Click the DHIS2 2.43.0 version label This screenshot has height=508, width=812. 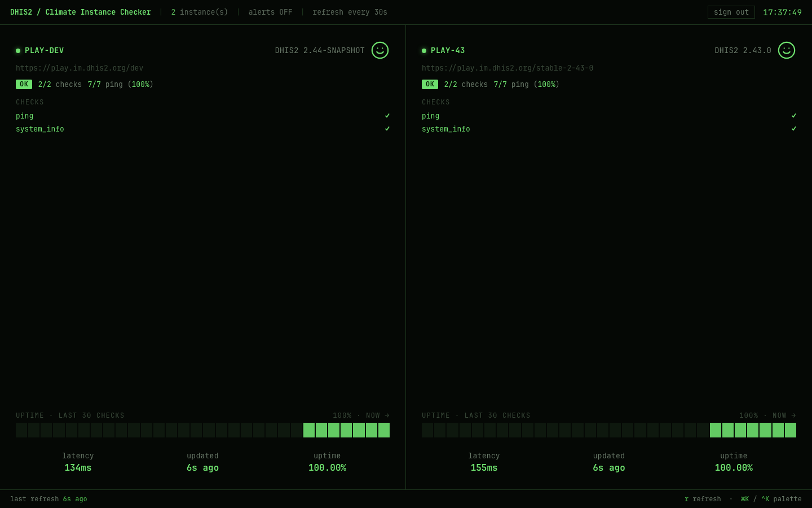point(743,50)
